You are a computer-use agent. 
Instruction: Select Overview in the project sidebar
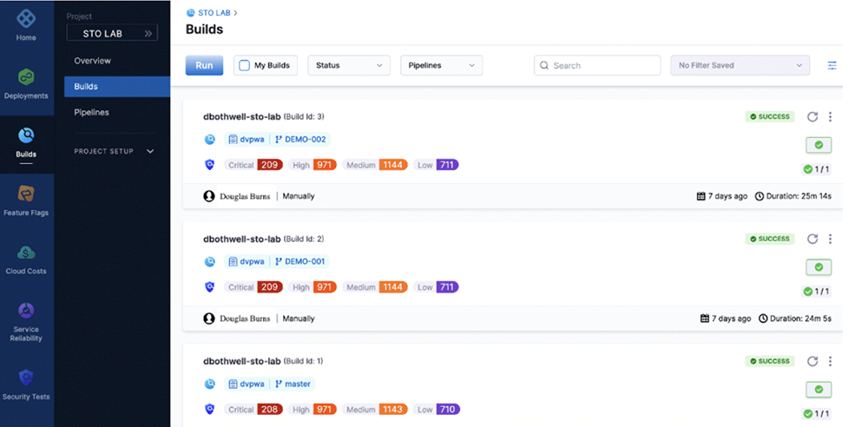[x=92, y=61]
